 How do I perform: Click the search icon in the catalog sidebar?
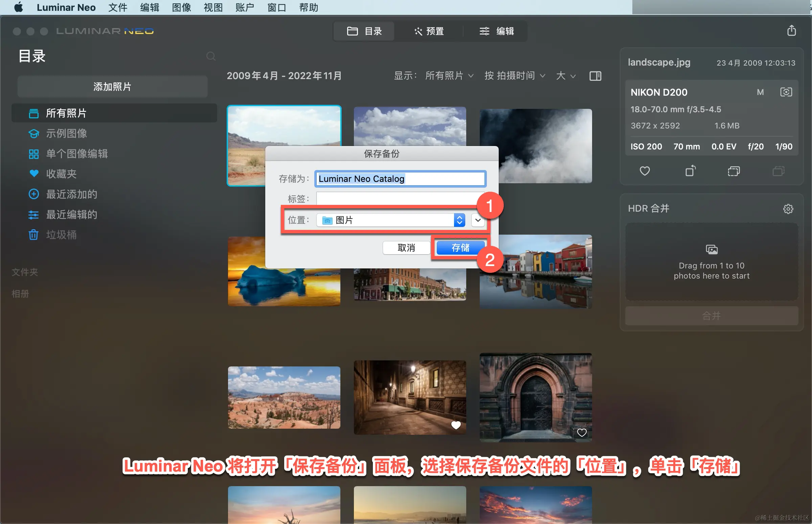click(211, 56)
